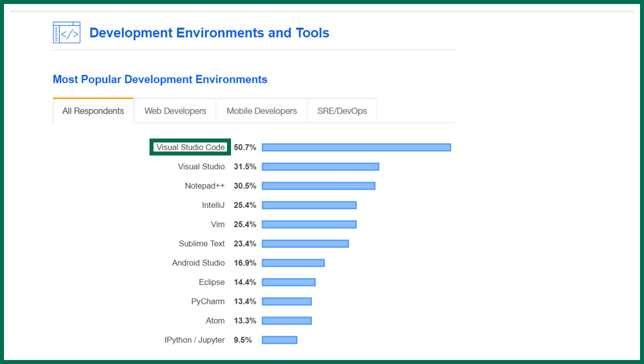Switch to the Mobile Developers tab
The image size is (644, 364).
coord(261,111)
